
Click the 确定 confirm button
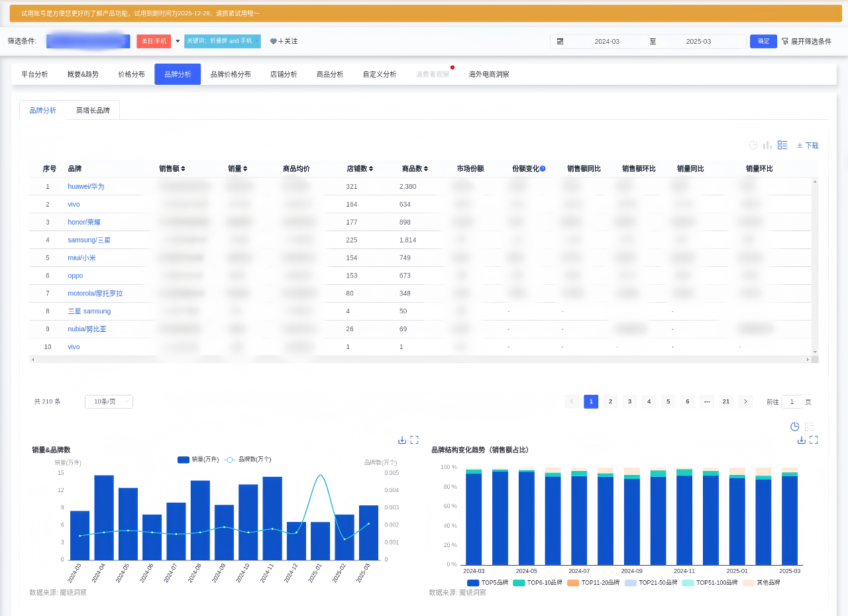click(763, 41)
